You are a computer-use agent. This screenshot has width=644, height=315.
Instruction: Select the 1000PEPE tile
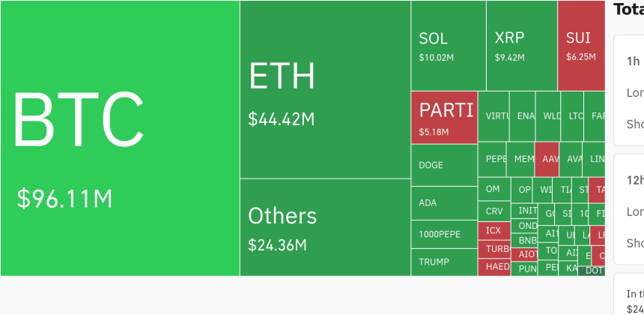coord(444,235)
